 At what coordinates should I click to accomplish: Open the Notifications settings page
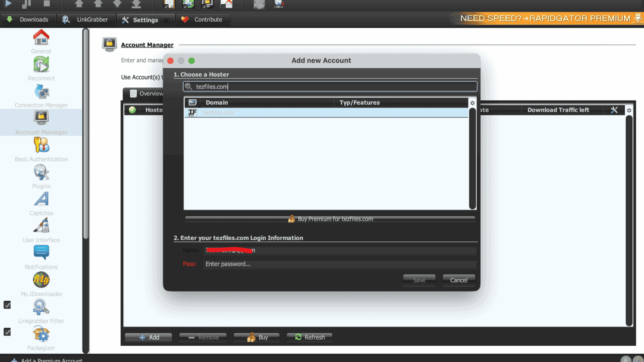click(41, 258)
